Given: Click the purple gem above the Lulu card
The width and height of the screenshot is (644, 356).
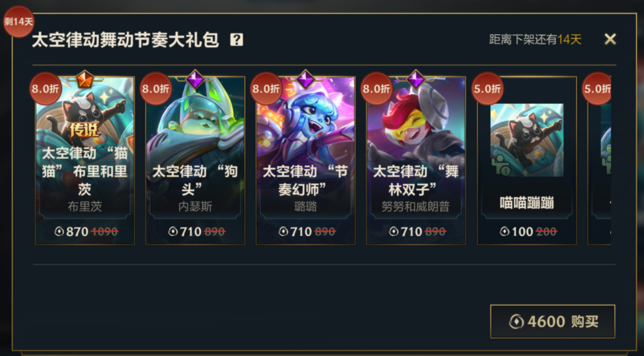Looking at the screenshot, I should point(305,79).
